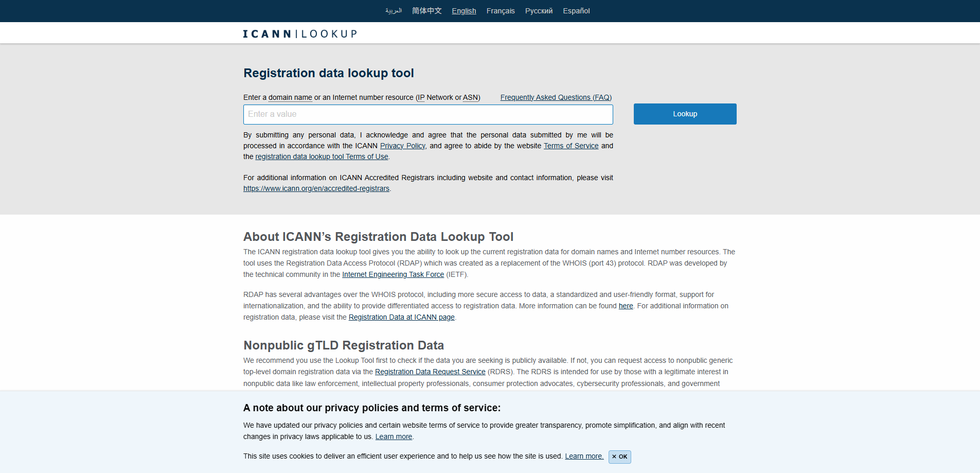Image resolution: width=980 pixels, height=473 pixels.
Task: Open the Privacy Policy link
Action: [403, 146]
